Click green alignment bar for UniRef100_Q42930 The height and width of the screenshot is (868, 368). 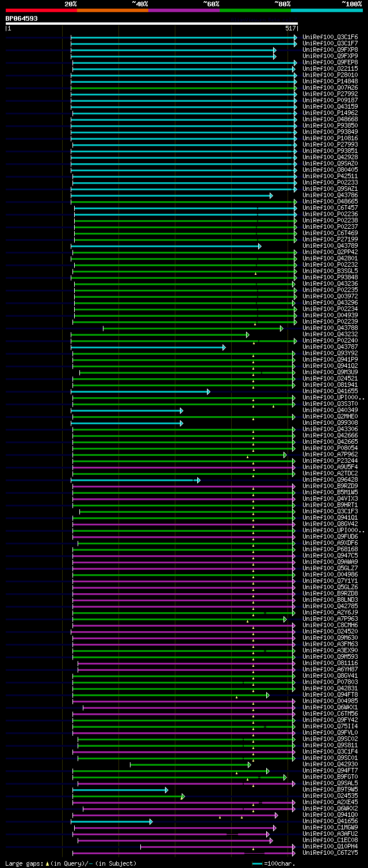(190, 765)
